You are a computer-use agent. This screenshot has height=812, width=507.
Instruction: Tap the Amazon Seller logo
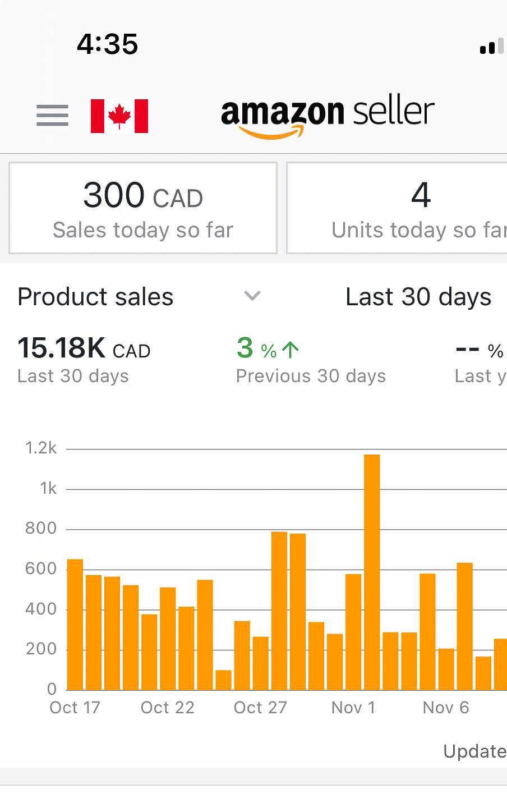pyautogui.click(x=328, y=116)
